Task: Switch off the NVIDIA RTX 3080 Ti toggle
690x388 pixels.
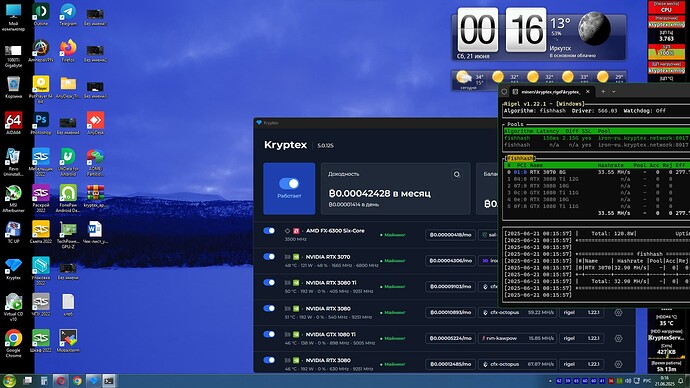Action: [x=269, y=282]
